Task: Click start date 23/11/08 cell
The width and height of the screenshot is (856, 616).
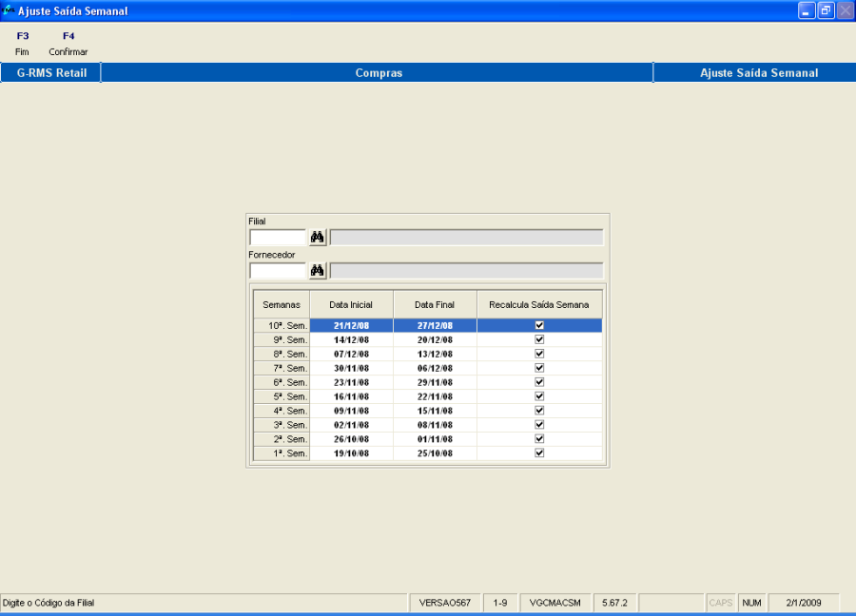Action: point(352,382)
